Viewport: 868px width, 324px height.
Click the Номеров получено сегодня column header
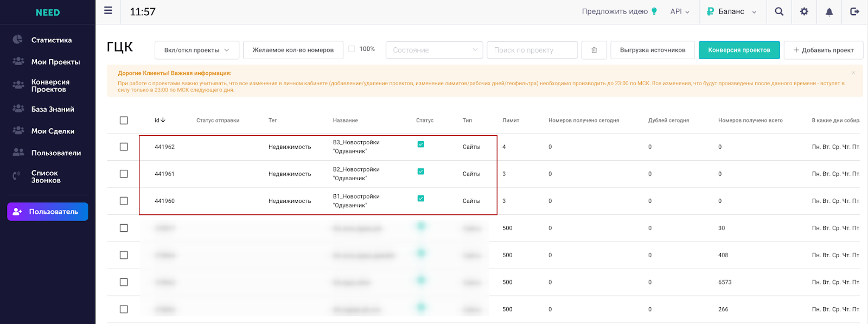tap(584, 120)
